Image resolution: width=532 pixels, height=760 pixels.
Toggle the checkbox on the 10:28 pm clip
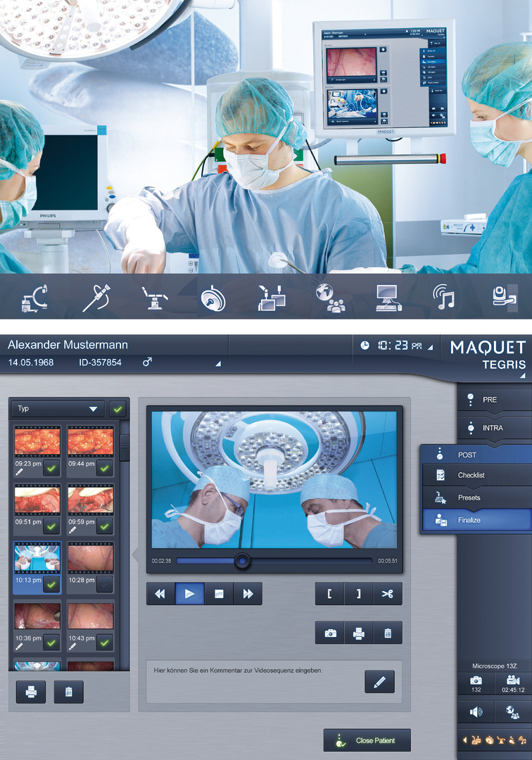(x=104, y=584)
